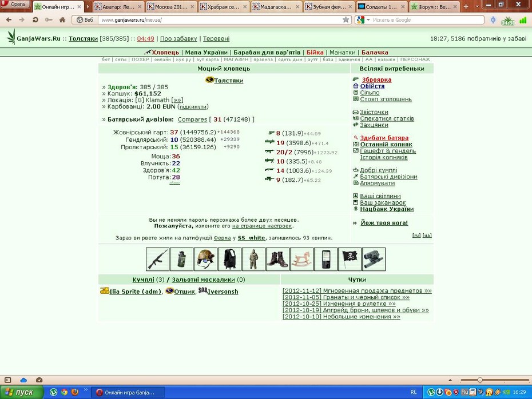Toggle the Opera panels button in status bar
This screenshot has height=399, width=532.
pos(8,380)
